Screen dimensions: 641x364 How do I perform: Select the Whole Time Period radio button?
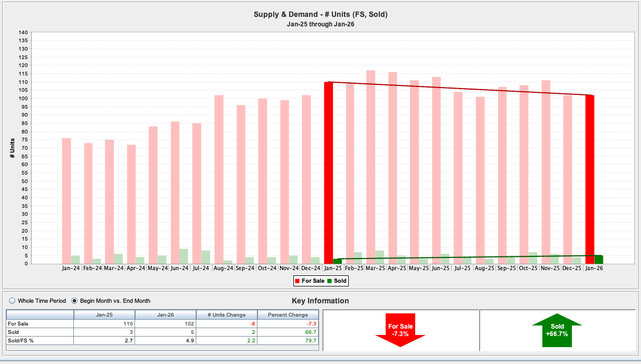tap(12, 301)
